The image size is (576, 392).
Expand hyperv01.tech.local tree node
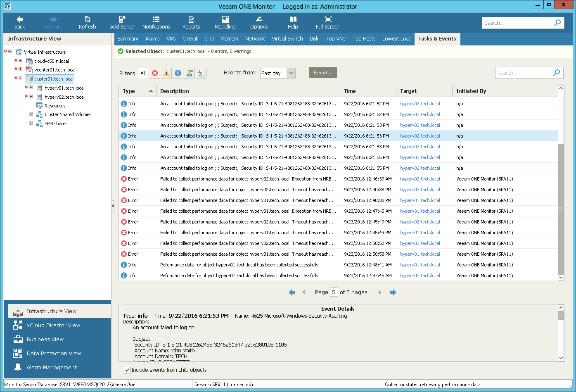click(x=31, y=88)
